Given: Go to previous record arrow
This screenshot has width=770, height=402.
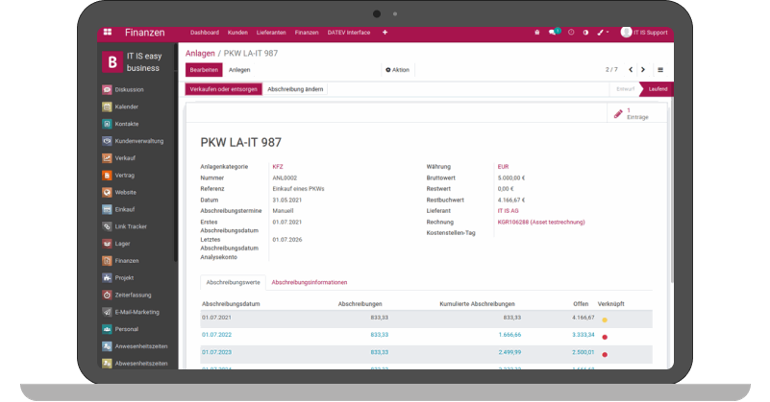Looking at the screenshot, I should pyautogui.click(x=630, y=70).
